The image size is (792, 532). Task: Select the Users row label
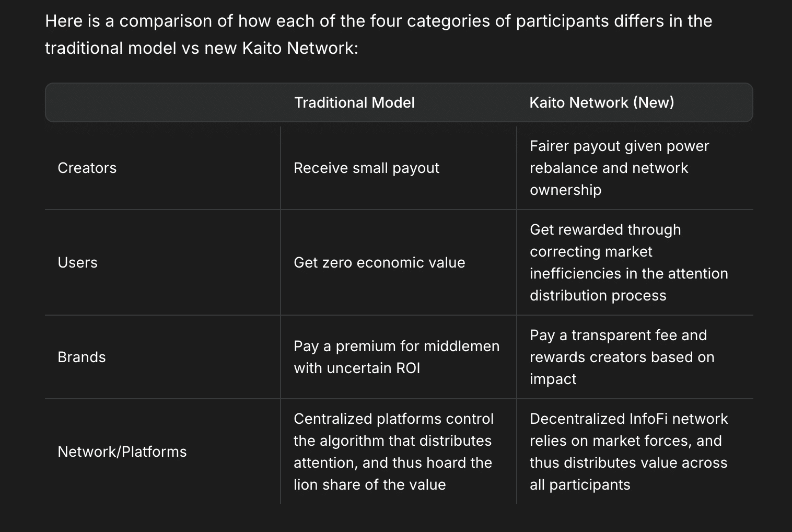tap(77, 262)
